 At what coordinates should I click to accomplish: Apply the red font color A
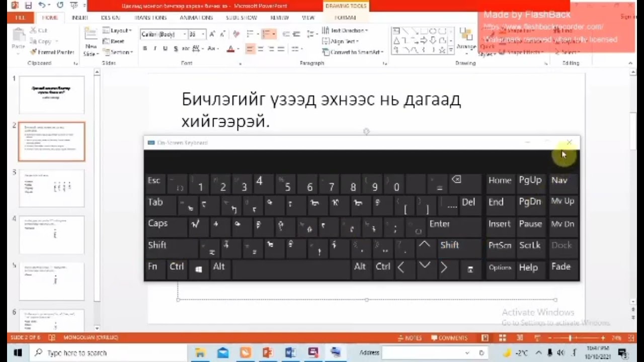point(230,49)
